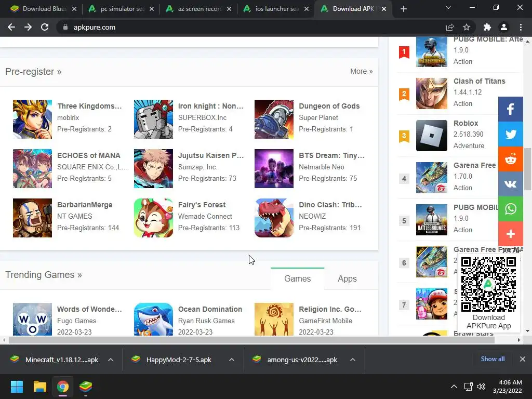Expand HappyMod apk download options
The height and width of the screenshot is (399, 532).
pos(232,360)
